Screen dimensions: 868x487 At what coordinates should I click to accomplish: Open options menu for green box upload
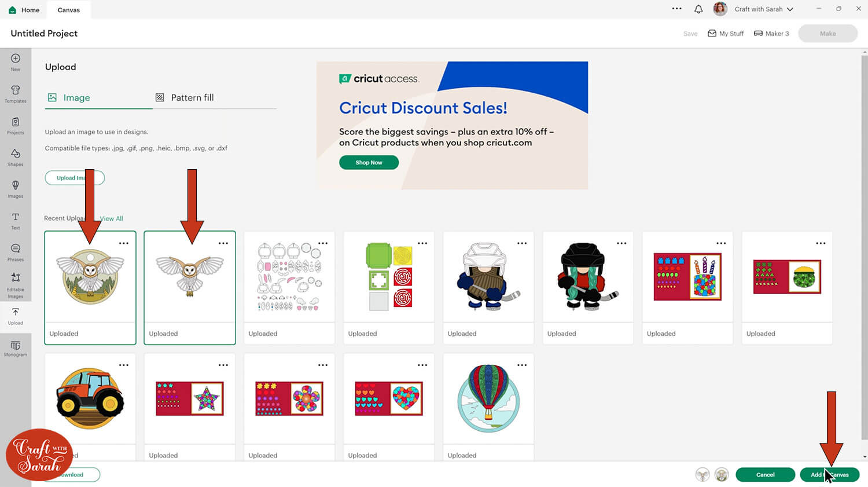422,244
